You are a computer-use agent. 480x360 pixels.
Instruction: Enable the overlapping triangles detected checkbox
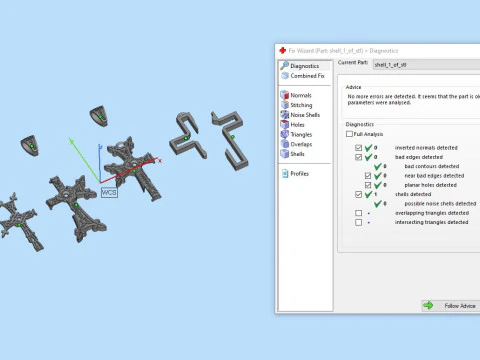click(x=359, y=213)
